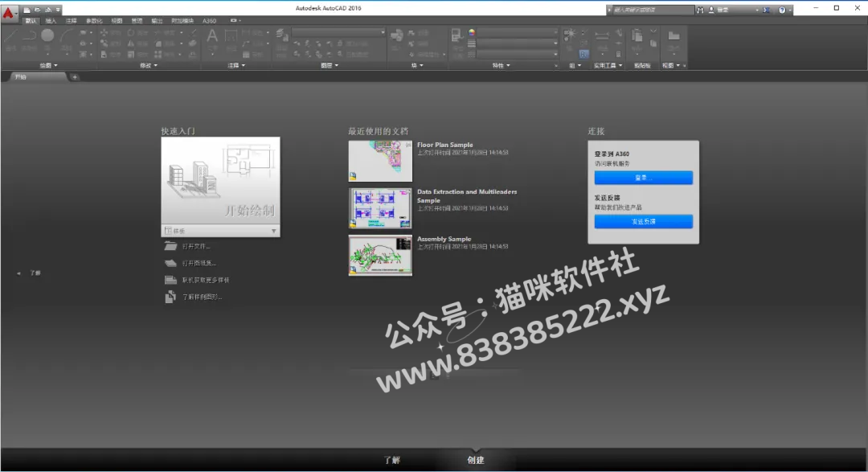Click New in Quick Access toolbar
The image size is (868, 472).
click(27, 10)
